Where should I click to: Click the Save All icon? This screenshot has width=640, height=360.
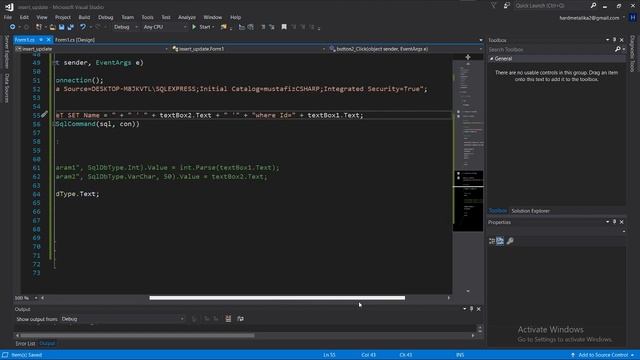[71, 27]
